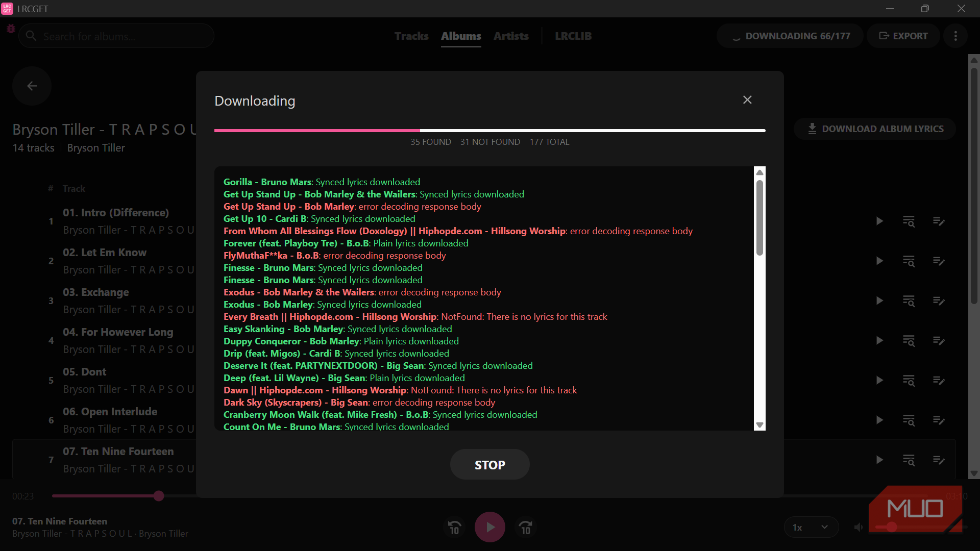The image size is (980, 551).
Task: Select 05. Dont track row
Action: [484, 380]
